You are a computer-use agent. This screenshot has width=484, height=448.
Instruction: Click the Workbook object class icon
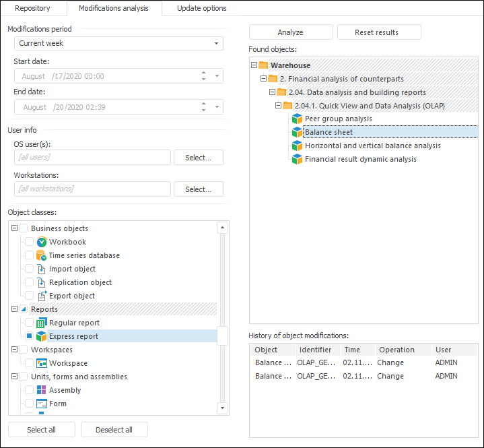(41, 242)
